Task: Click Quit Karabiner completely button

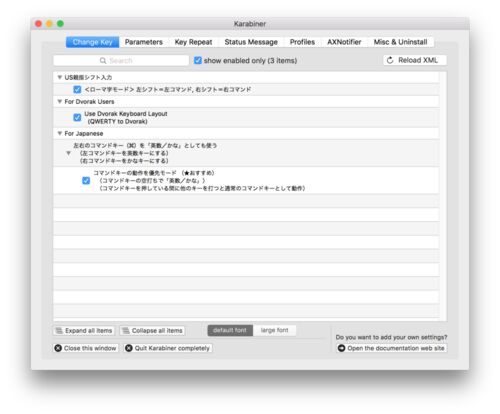Action: pyautogui.click(x=168, y=348)
